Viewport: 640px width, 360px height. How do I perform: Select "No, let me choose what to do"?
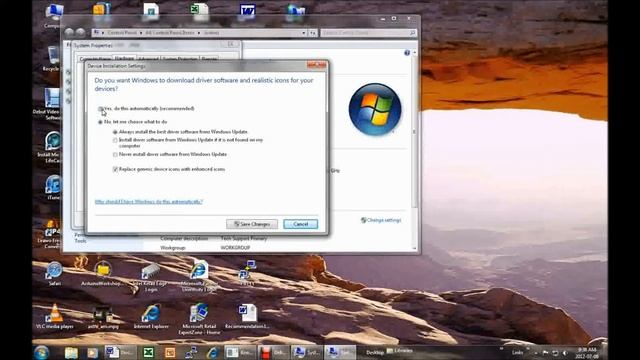(100, 122)
